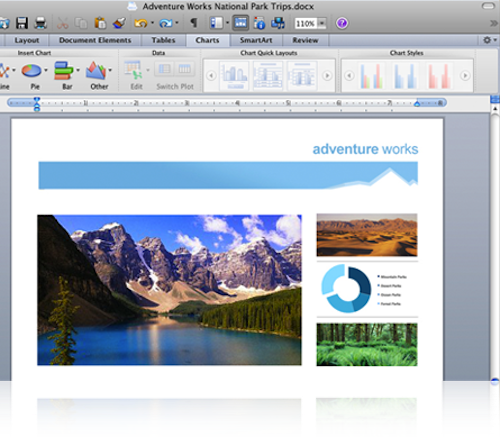
Task: Select the green forest photo
Action: click(367, 344)
